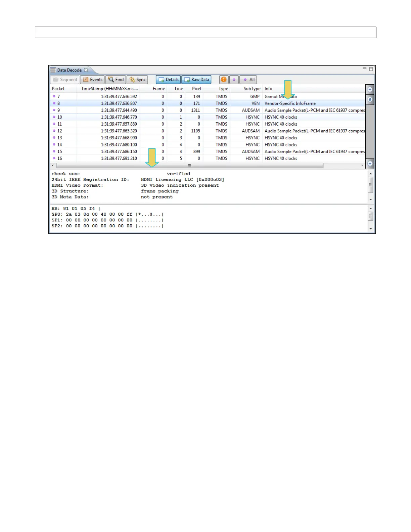Select packet 11 row number

click(x=59, y=124)
